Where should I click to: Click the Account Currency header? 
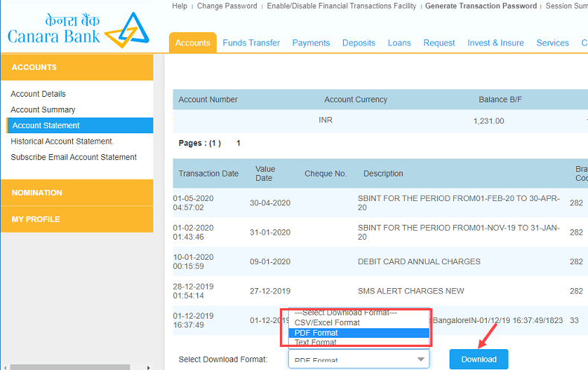(356, 100)
